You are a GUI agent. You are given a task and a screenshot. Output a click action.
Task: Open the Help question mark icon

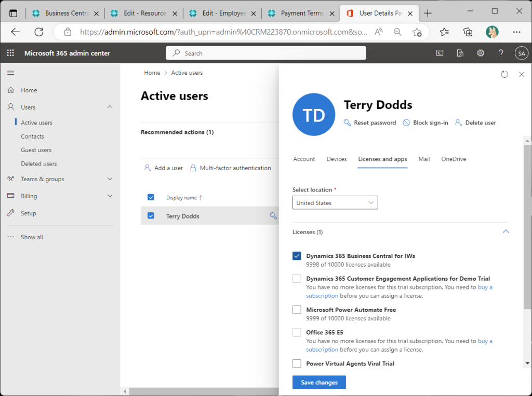pos(501,53)
